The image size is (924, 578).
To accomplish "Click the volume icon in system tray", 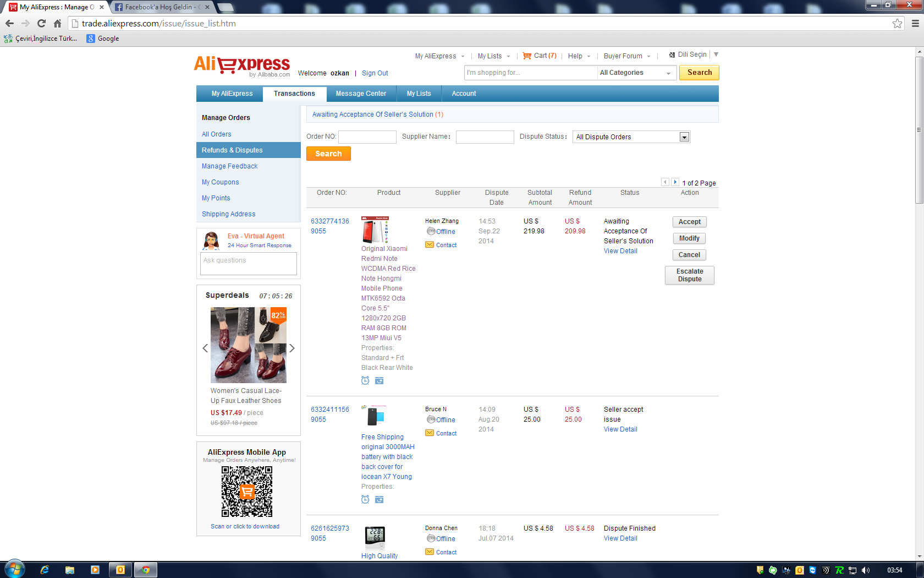I will pos(866,570).
